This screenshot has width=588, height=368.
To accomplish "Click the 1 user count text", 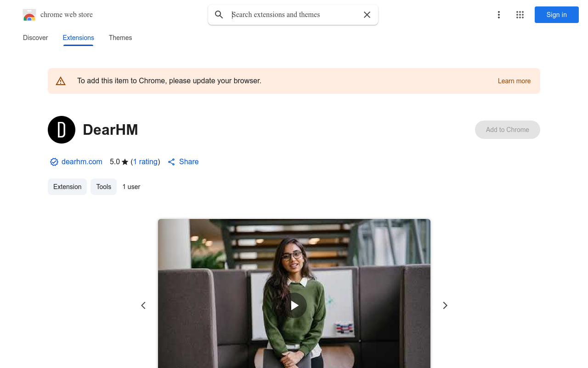I will [131, 187].
